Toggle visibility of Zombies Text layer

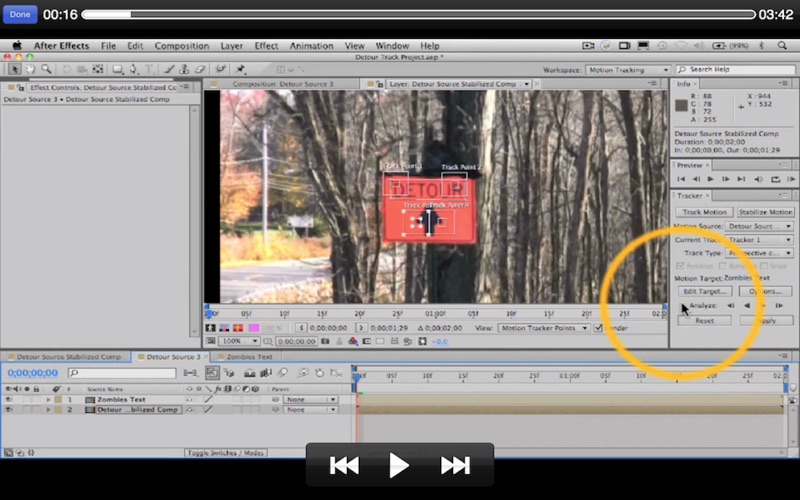[9, 399]
